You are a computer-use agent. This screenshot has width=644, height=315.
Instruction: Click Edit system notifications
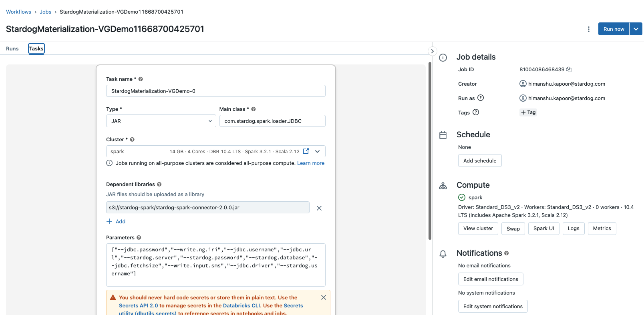[493, 306]
